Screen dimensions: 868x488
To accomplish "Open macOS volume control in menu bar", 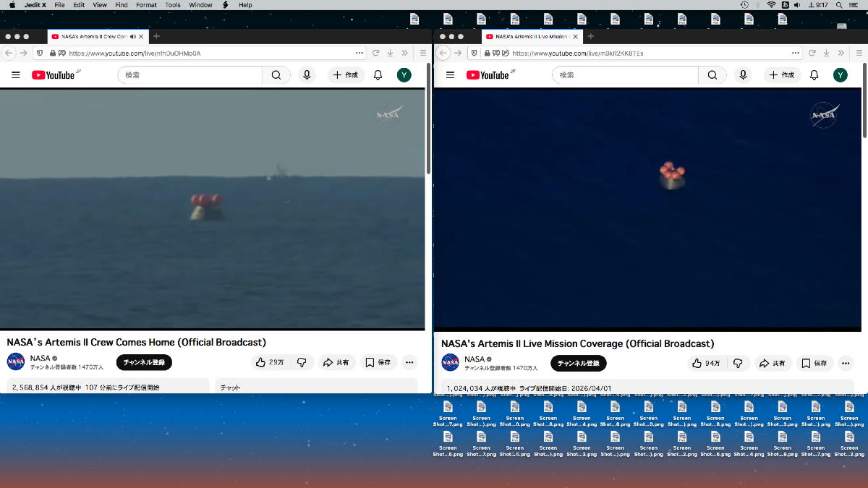I will [797, 5].
